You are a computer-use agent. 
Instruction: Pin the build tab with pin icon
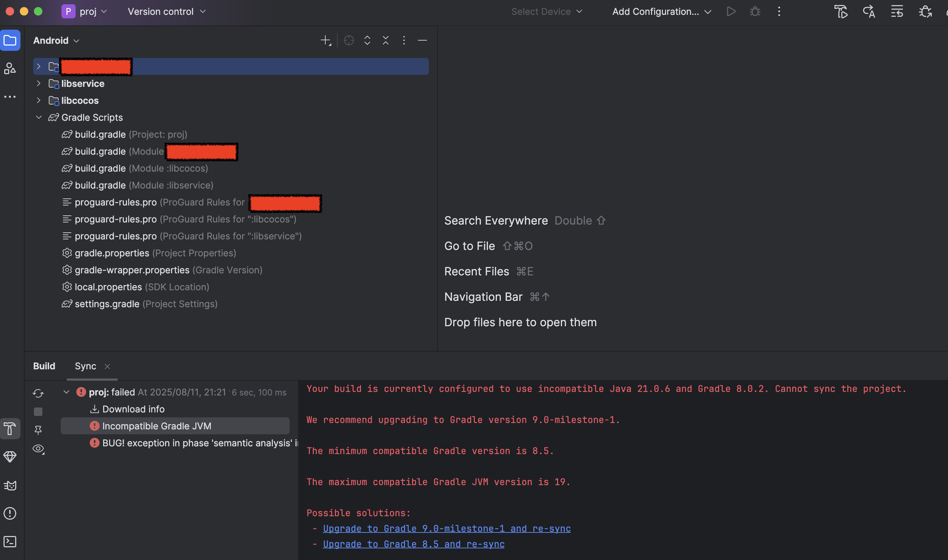pos(38,430)
